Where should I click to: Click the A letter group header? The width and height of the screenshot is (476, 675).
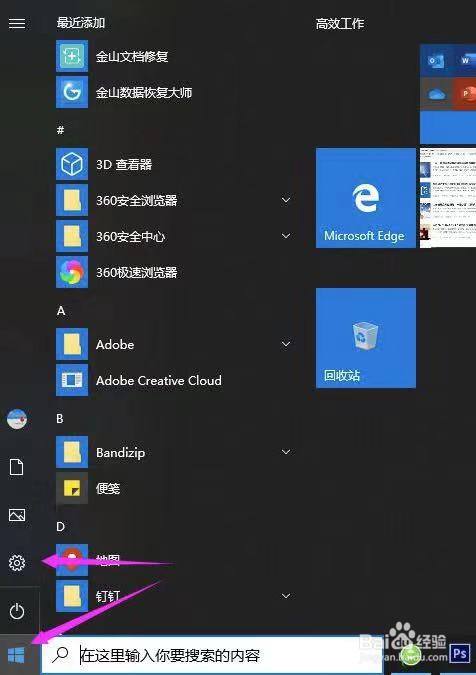point(61,311)
